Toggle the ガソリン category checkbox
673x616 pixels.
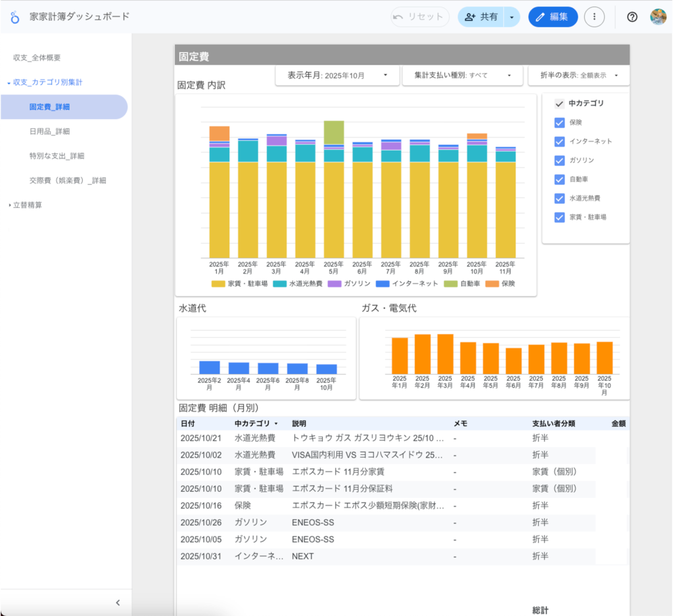(x=560, y=160)
